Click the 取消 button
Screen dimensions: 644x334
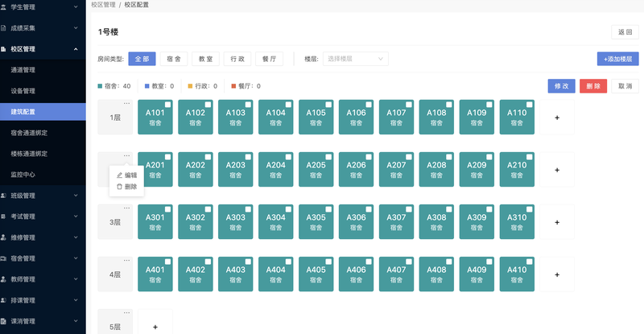pos(625,86)
